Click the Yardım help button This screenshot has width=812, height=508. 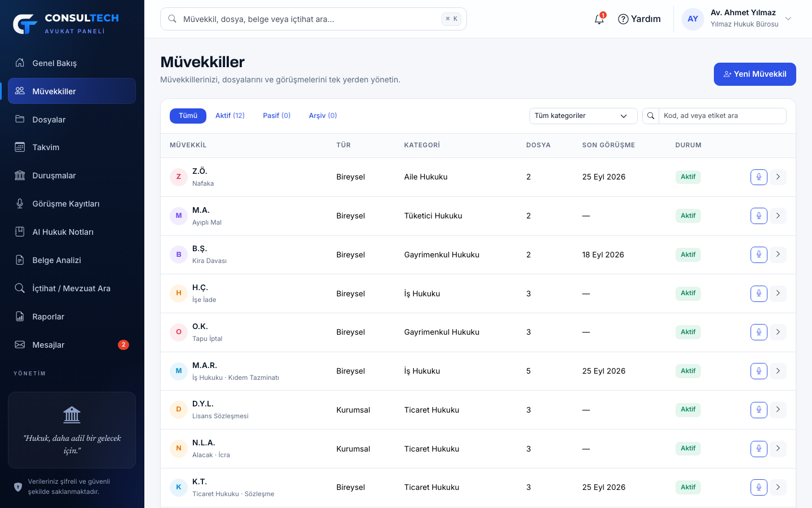coord(639,19)
